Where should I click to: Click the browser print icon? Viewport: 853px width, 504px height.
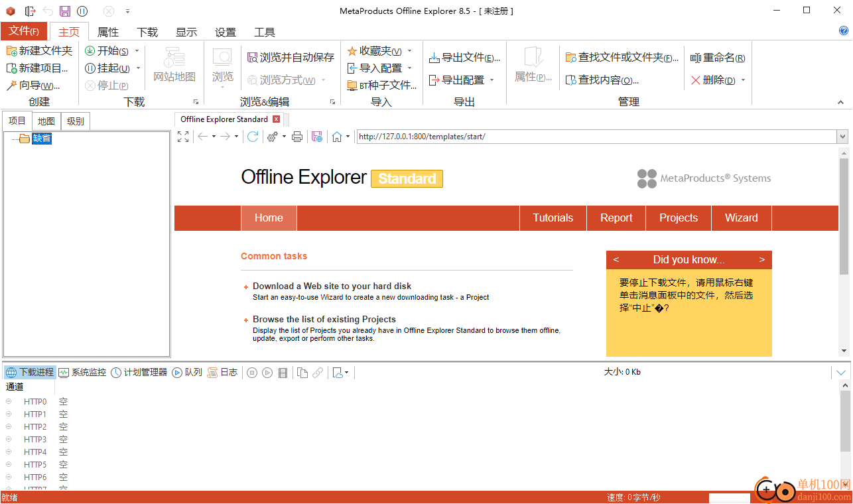297,137
